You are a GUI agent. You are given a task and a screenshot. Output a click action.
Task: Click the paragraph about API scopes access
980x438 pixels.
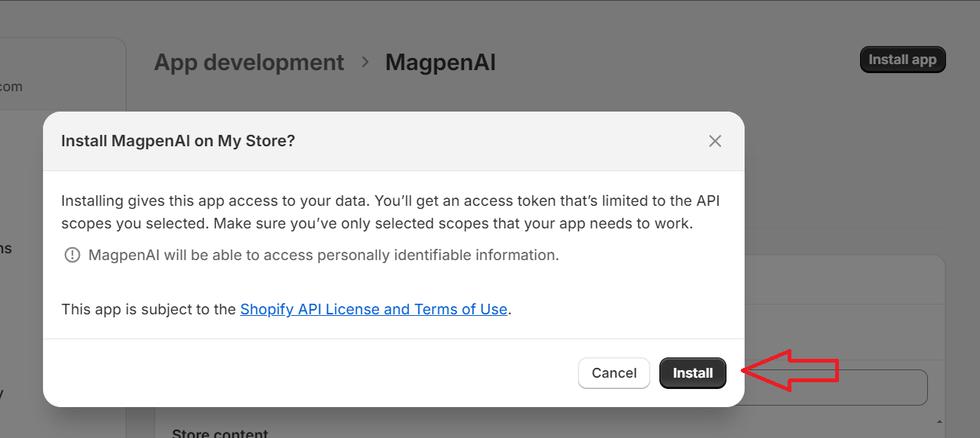391,213
